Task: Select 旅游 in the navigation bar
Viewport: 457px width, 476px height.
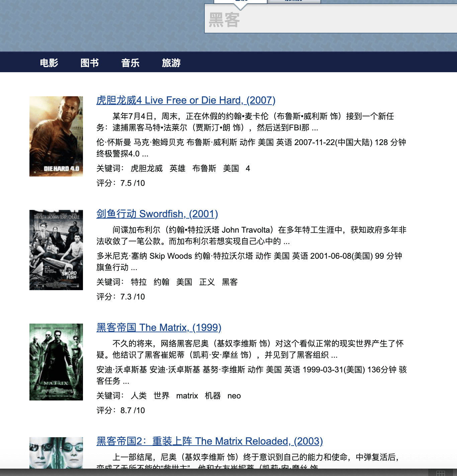Action: pyautogui.click(x=171, y=63)
